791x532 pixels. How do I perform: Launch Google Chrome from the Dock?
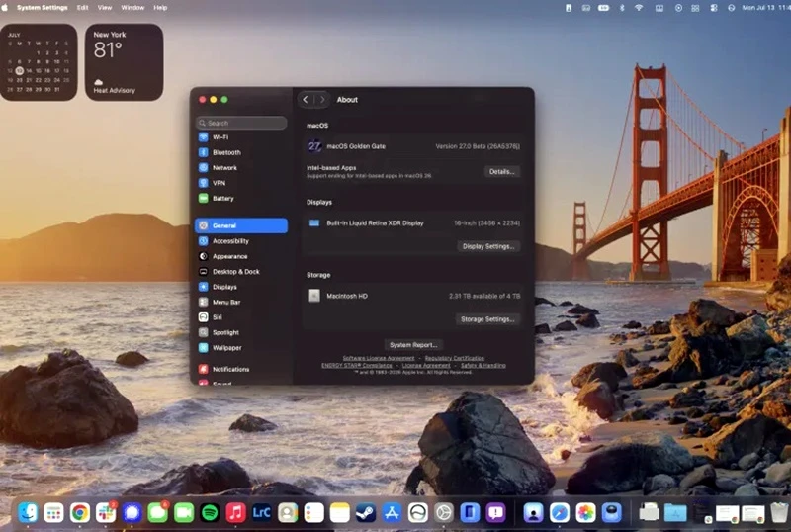coord(80,513)
